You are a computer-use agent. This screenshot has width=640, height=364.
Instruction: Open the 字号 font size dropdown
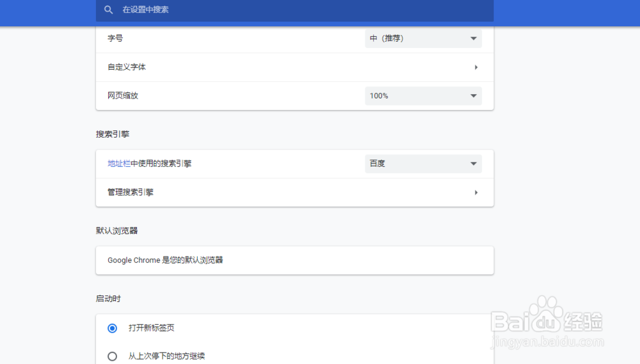point(423,38)
